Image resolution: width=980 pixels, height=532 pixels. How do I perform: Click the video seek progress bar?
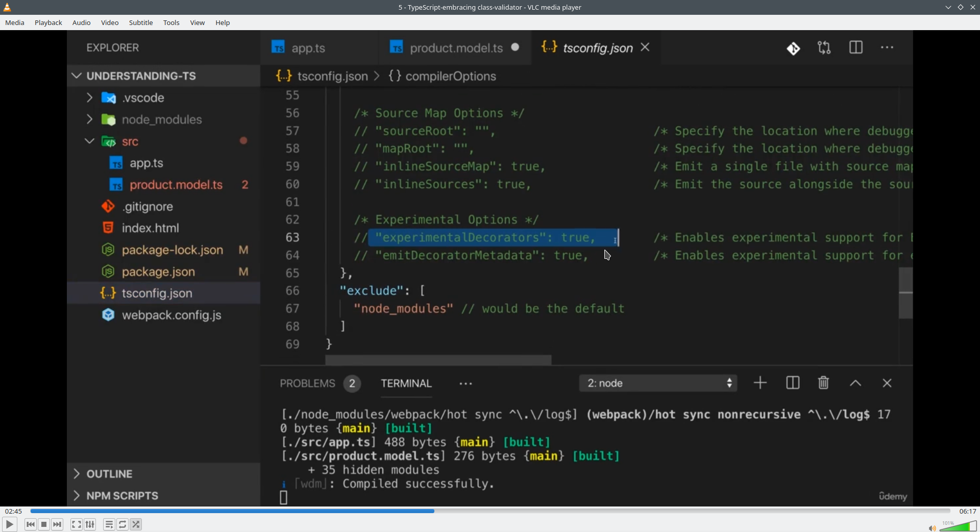[x=490, y=511]
